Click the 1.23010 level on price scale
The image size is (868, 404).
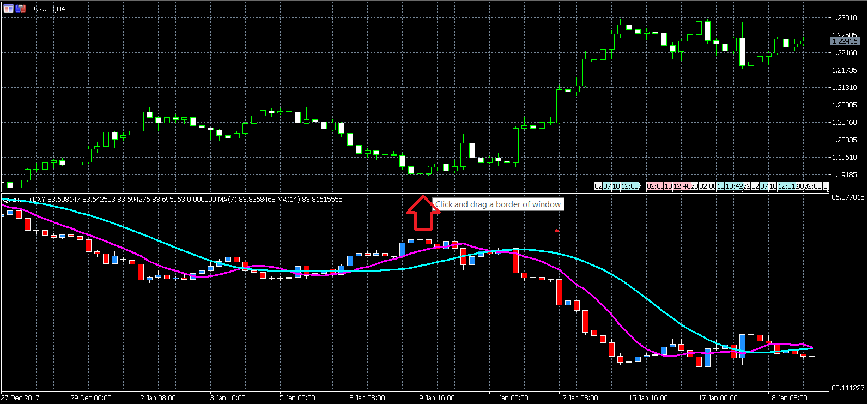[845, 18]
